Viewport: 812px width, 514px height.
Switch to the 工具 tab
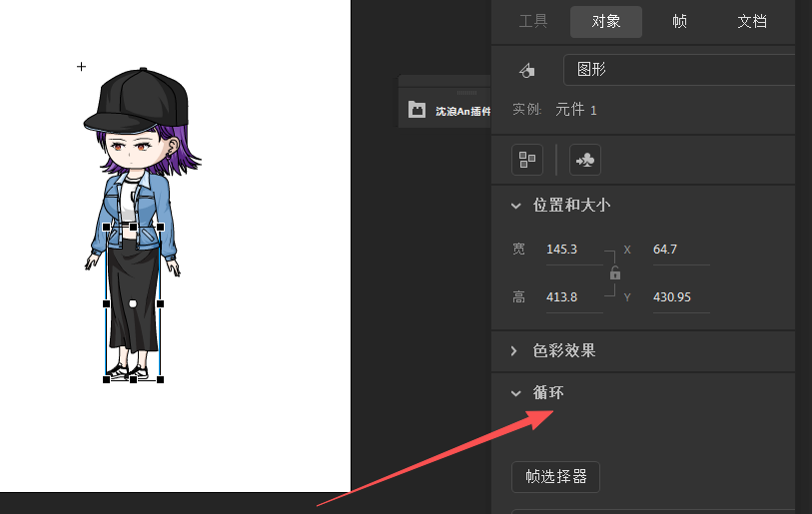(533, 21)
